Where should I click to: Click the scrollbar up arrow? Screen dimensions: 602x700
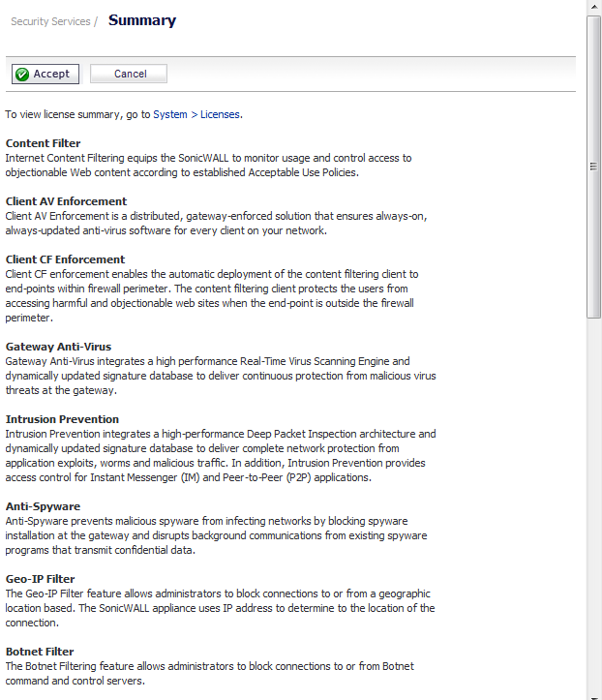[x=594, y=8]
